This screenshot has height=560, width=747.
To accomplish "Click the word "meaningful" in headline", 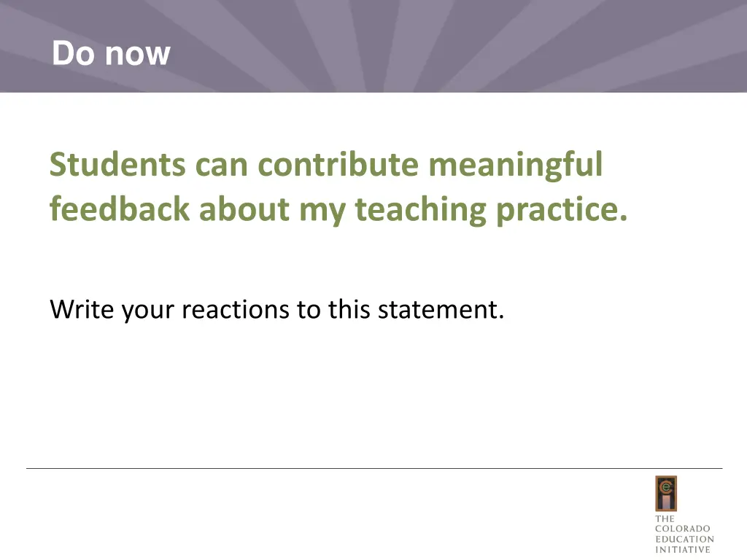I will pyautogui.click(x=516, y=166).
